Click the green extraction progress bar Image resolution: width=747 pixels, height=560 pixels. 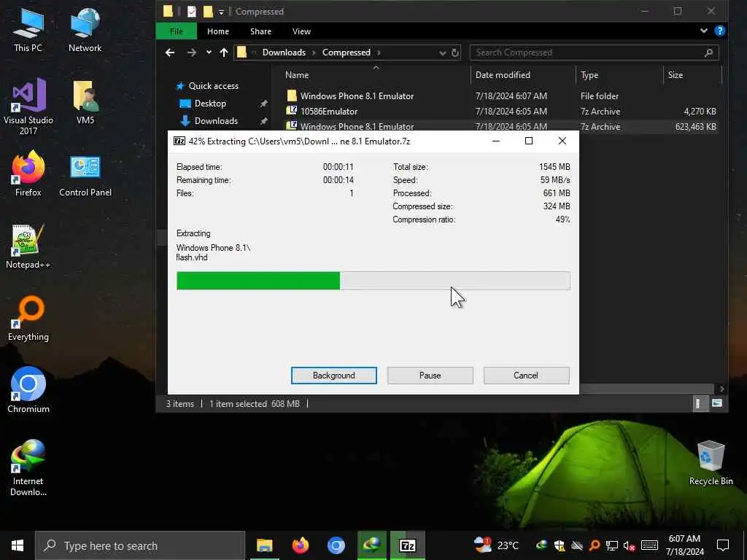point(373,281)
